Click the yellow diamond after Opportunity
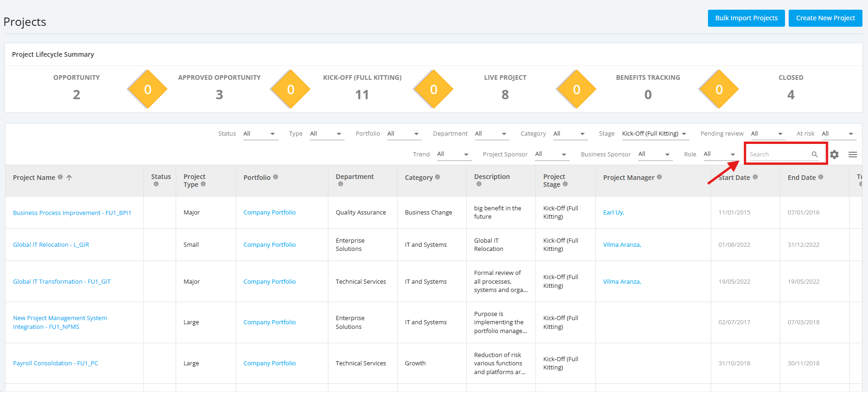The width and height of the screenshot is (868, 393). pyautogui.click(x=148, y=89)
